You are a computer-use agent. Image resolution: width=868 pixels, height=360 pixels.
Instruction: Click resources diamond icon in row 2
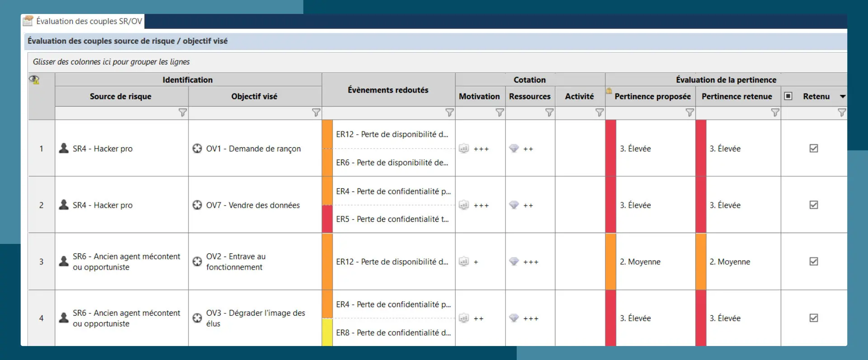point(514,205)
